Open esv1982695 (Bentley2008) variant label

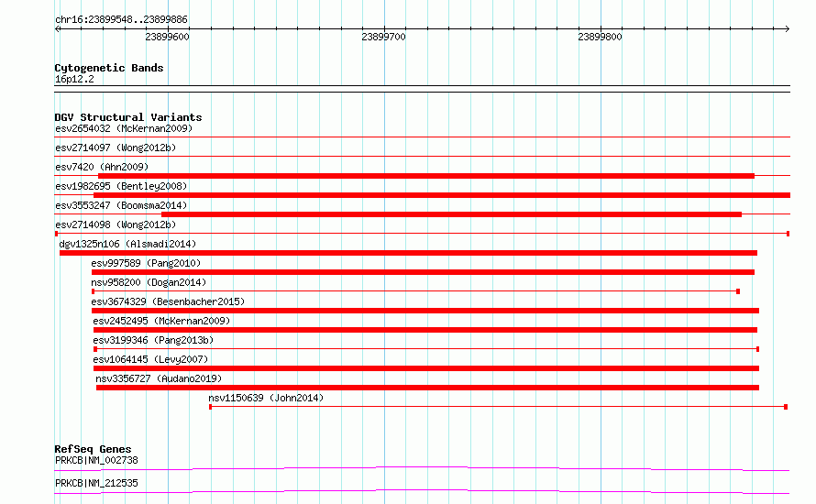pyautogui.click(x=121, y=186)
